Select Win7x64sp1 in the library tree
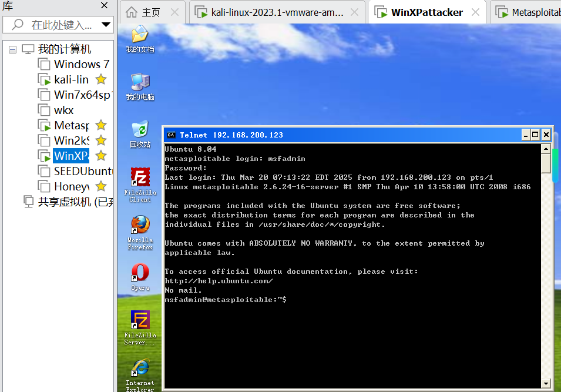This screenshot has height=392, width=561. click(x=83, y=95)
